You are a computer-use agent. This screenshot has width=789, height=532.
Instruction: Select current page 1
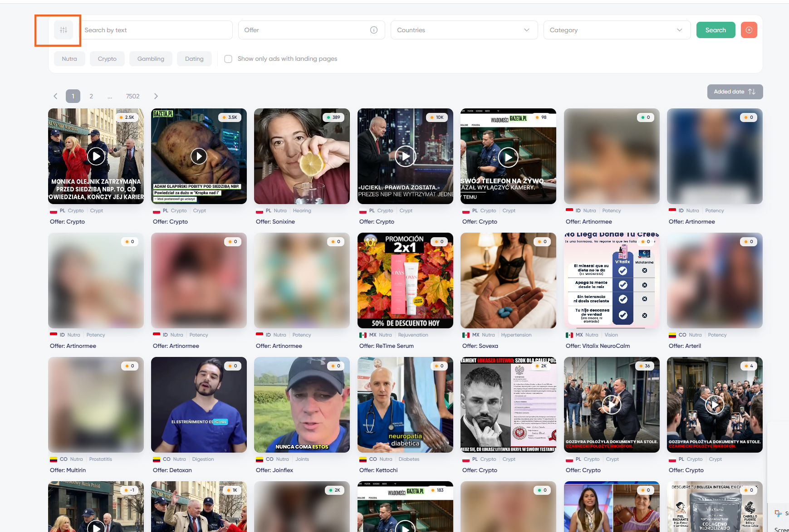(x=73, y=96)
